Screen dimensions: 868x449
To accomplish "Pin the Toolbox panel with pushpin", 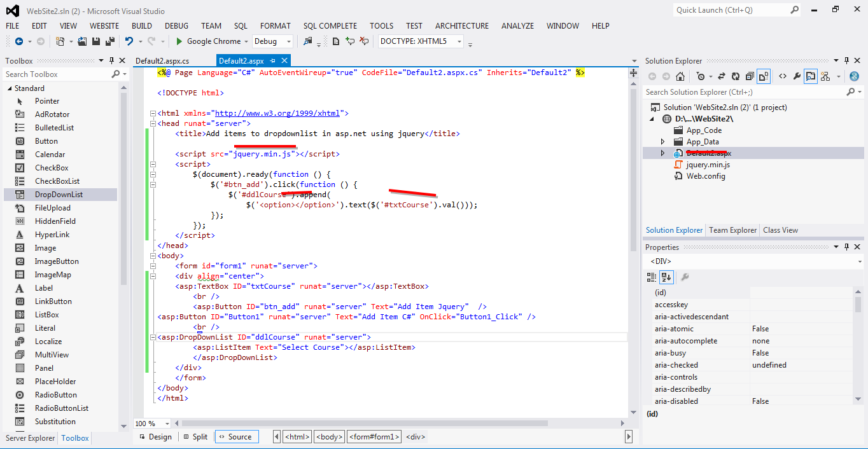I will (112, 61).
